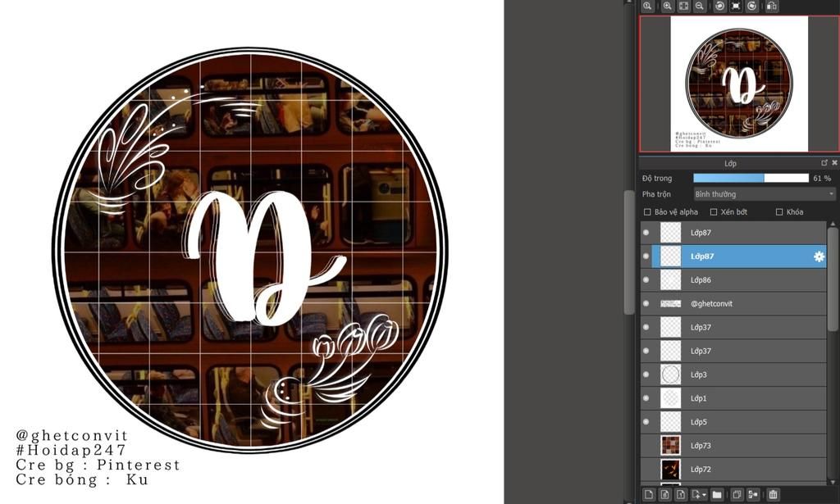The height and width of the screenshot is (504, 840).
Task: Show the hidden Lớp72 layer
Action: [x=646, y=470]
